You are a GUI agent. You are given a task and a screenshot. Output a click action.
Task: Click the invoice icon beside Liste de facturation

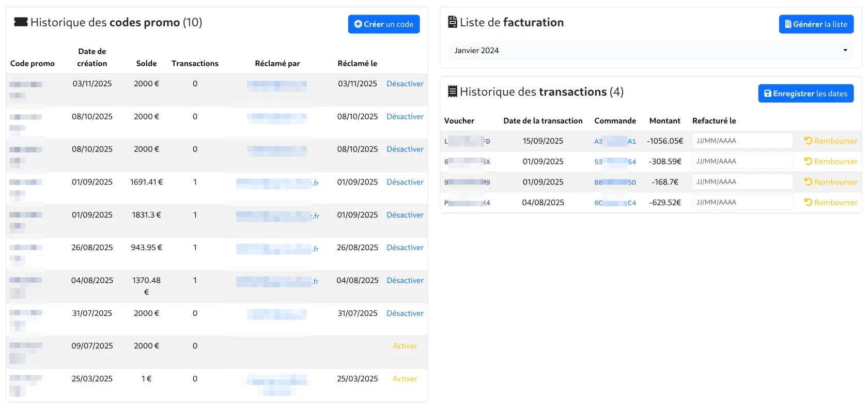coord(452,22)
